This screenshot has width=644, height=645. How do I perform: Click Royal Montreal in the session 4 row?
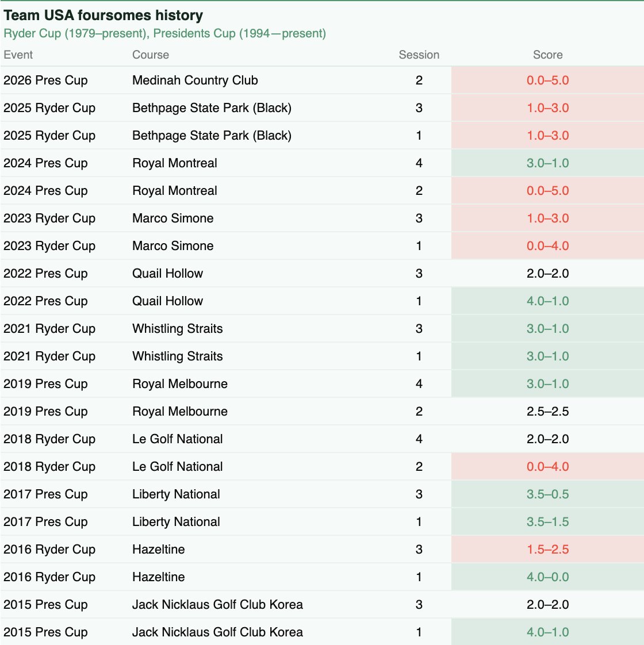174,163
